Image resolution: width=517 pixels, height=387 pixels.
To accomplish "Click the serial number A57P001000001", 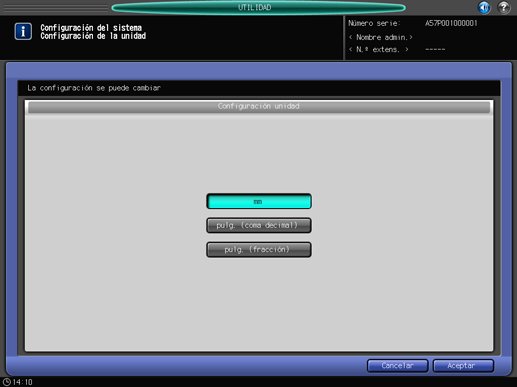I will point(451,23).
